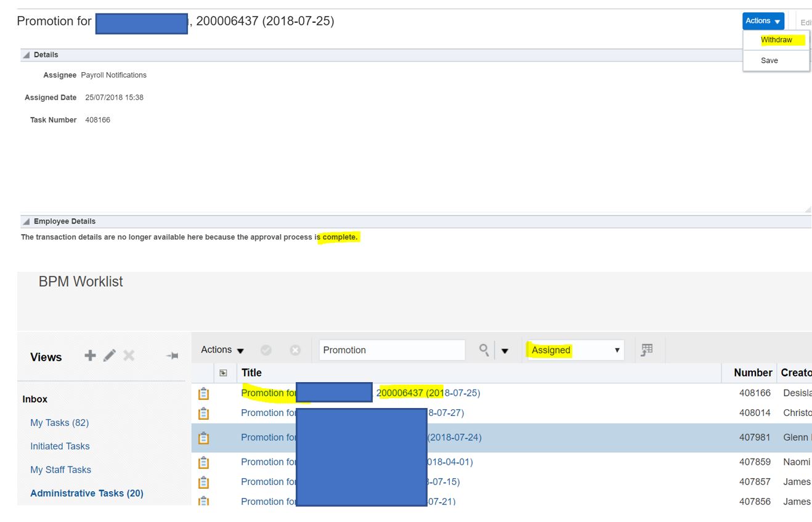Click the reject X circle icon in toolbar
This screenshot has width=812, height=522.
pos(295,350)
